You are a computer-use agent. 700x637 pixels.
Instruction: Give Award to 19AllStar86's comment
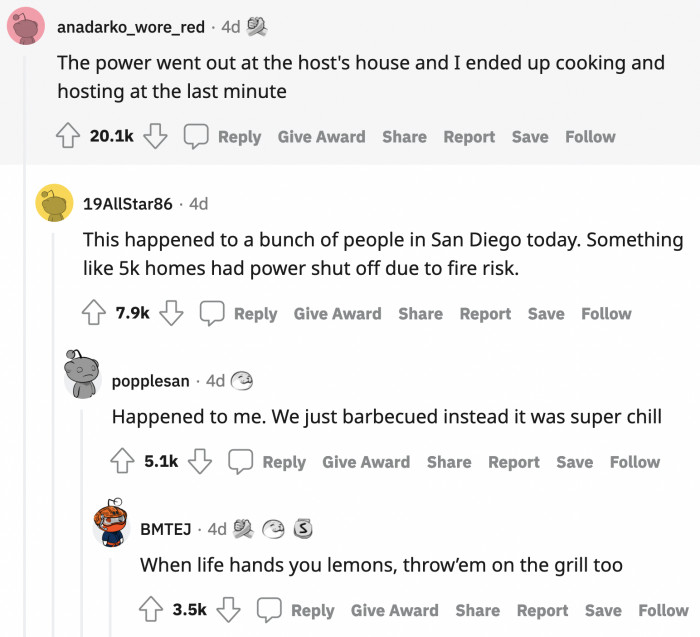337,313
